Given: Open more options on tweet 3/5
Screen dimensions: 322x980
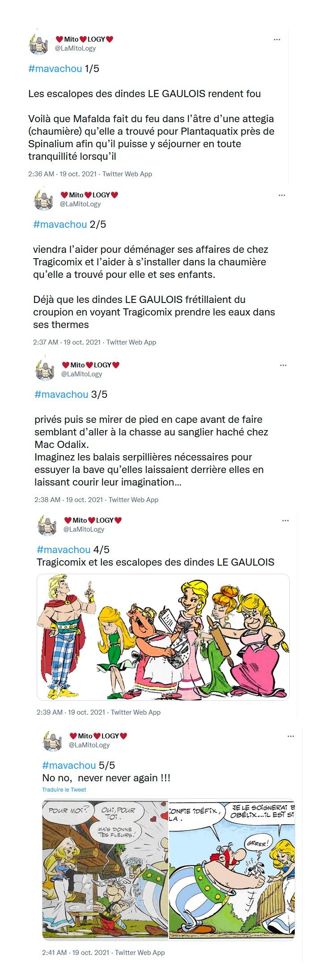Looking at the screenshot, I should [x=283, y=365].
